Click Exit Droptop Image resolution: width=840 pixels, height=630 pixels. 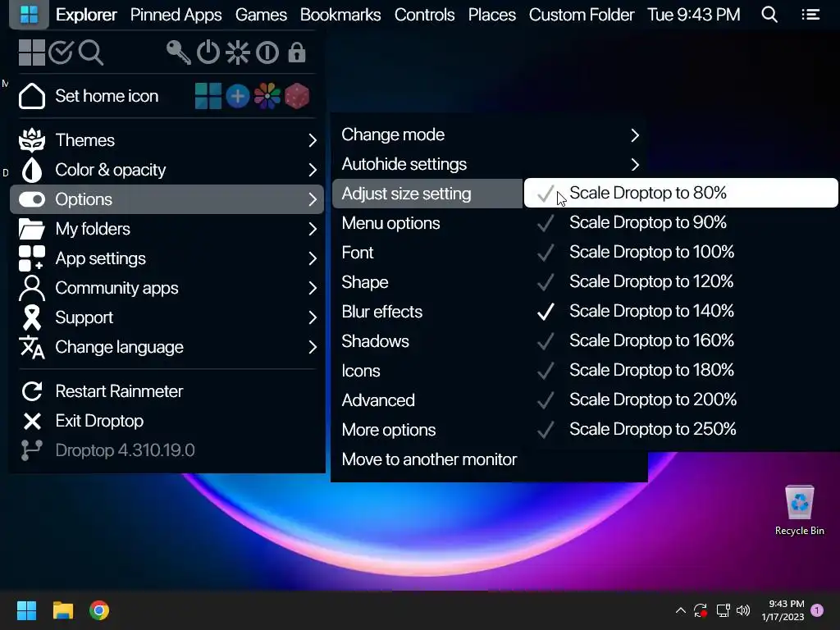[x=167, y=421]
